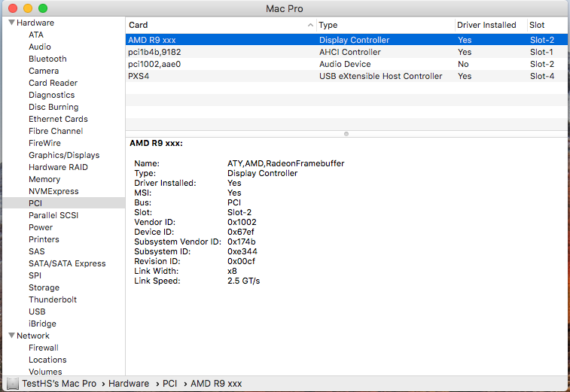
Task: Click TestHS's Mac Pro in path bar
Action: tap(59, 384)
